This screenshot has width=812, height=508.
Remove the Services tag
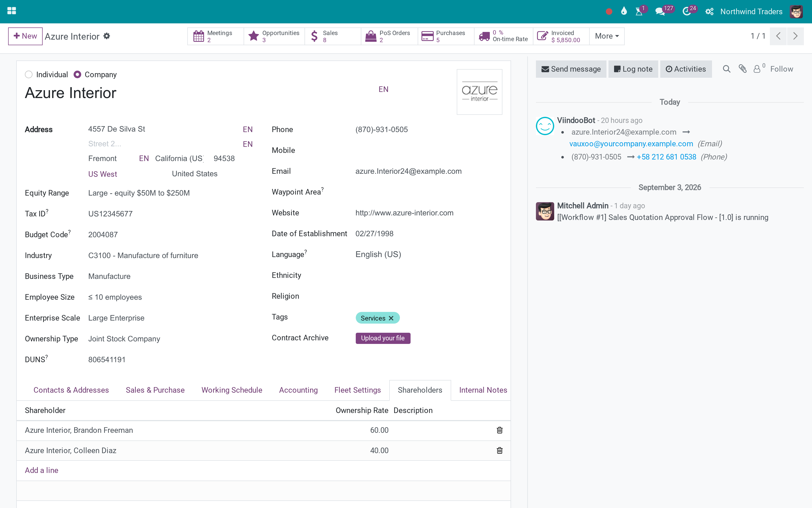pos(391,318)
